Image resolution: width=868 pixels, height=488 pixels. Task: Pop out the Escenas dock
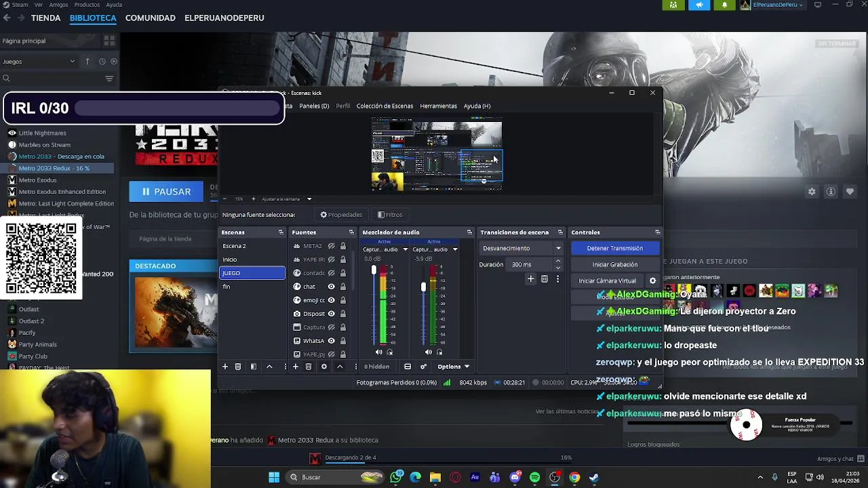pyautogui.click(x=281, y=232)
